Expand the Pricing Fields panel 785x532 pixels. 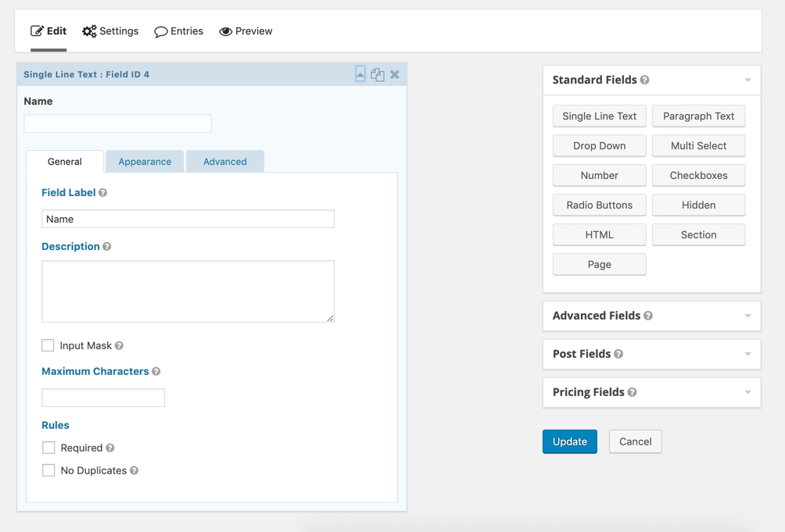pyautogui.click(x=748, y=392)
